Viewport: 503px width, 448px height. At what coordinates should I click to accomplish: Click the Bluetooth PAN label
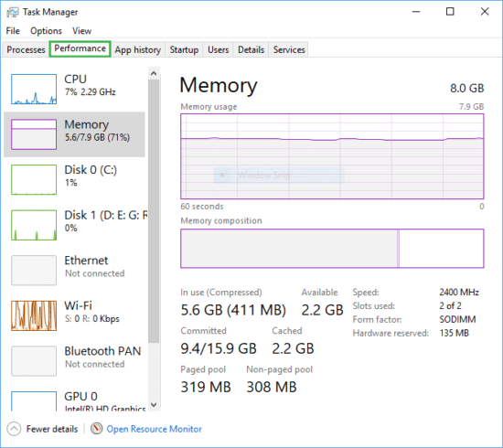102,351
